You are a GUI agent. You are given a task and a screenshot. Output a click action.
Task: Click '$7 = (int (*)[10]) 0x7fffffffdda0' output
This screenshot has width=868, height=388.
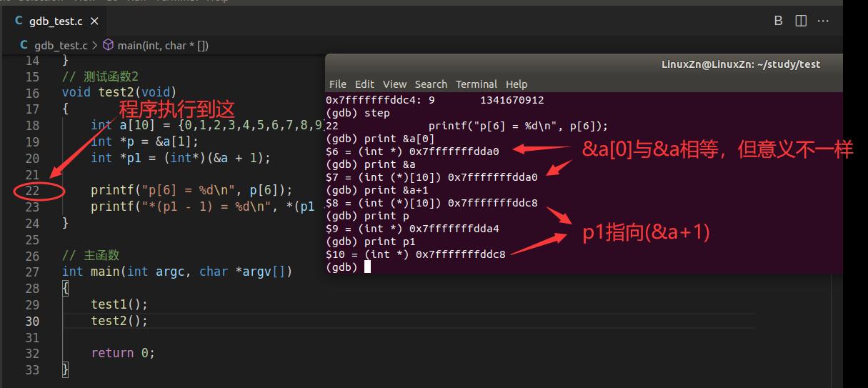pos(431,177)
